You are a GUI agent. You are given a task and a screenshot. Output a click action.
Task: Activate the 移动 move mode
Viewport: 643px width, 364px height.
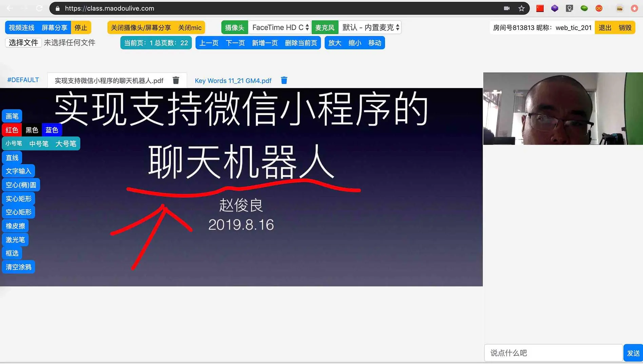pyautogui.click(x=375, y=43)
